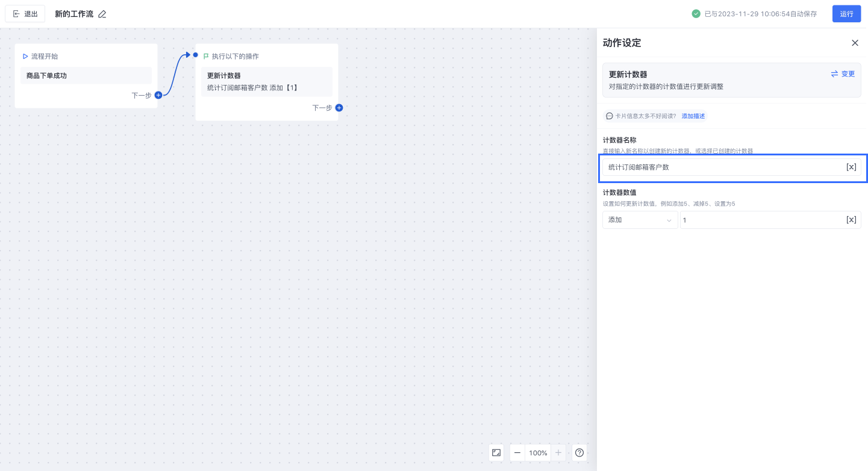Click the variable [x] icon in 计数器数值 field
The height and width of the screenshot is (471, 868).
[851, 220]
